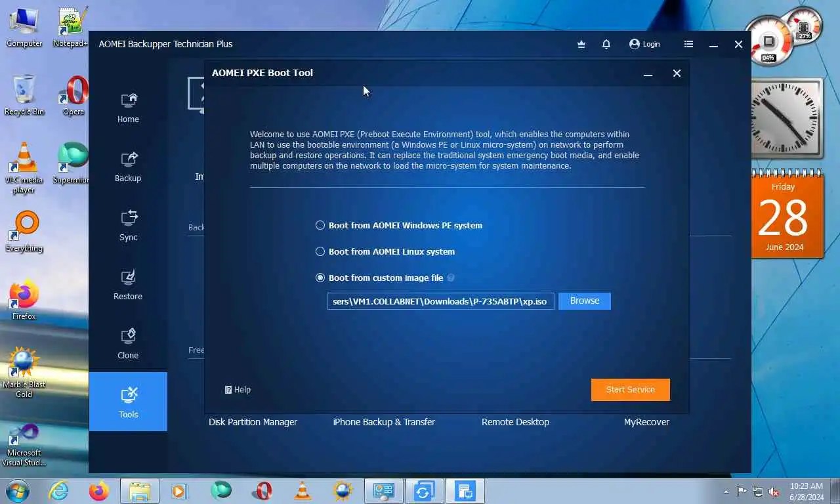The image size is (840, 504).
Task: Show hidden system tray icons
Action: [726, 491]
